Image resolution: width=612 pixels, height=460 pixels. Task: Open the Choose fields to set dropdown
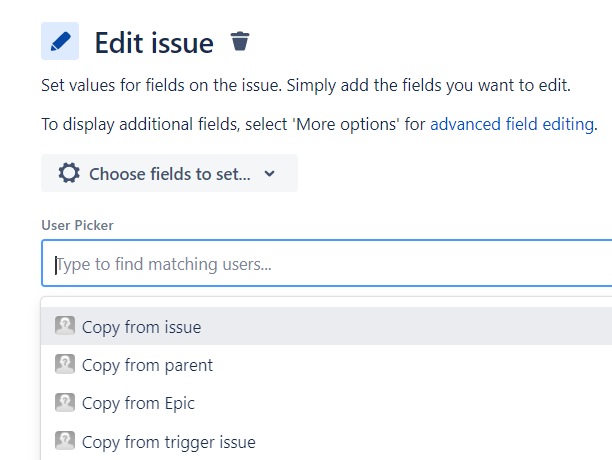(x=169, y=173)
